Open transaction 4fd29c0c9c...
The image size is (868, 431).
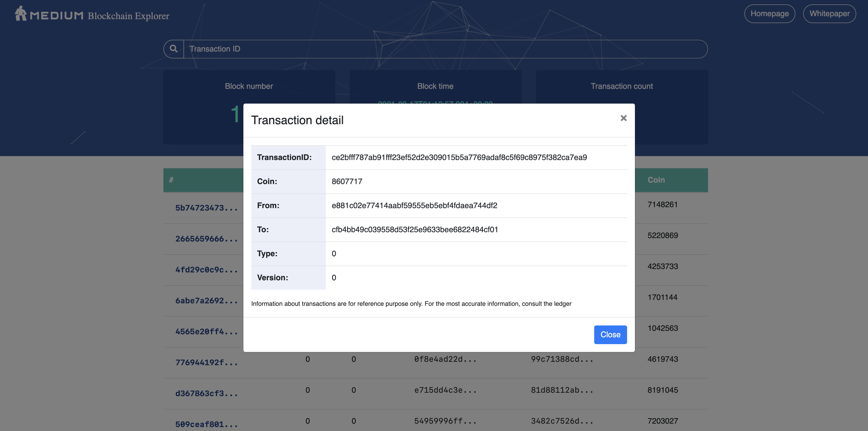206,270
